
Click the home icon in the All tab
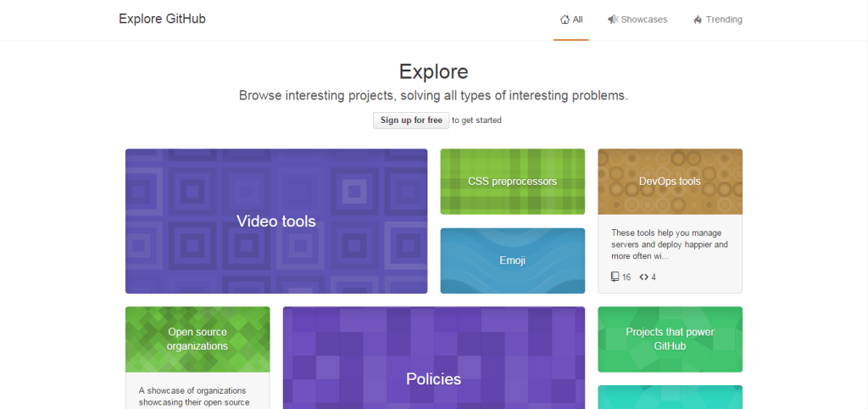[565, 20]
